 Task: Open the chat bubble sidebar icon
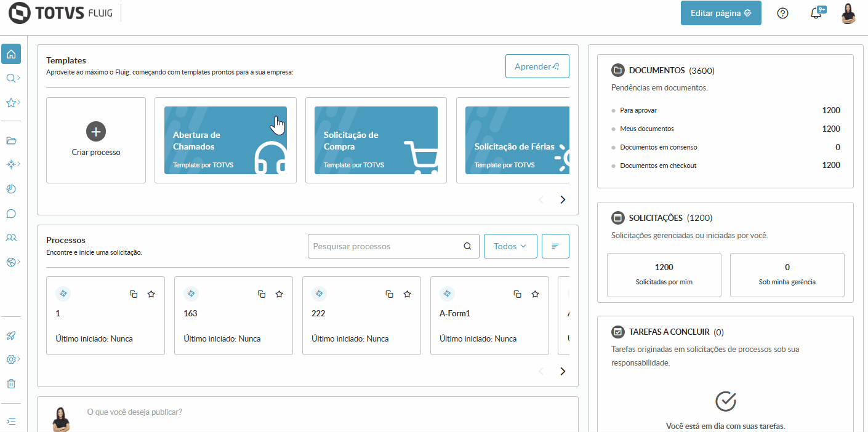11,214
